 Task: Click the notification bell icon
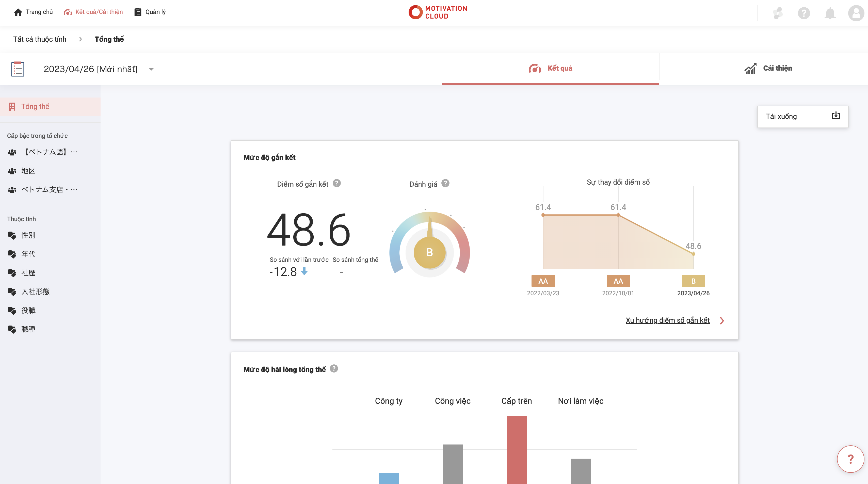pyautogui.click(x=830, y=13)
